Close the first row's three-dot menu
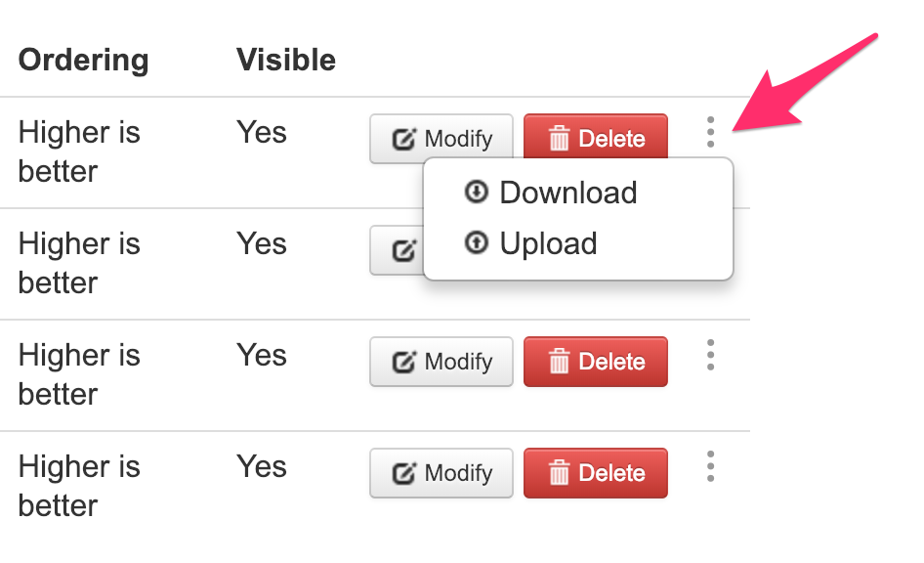Image resolution: width=924 pixels, height=563 pixels. click(x=710, y=131)
